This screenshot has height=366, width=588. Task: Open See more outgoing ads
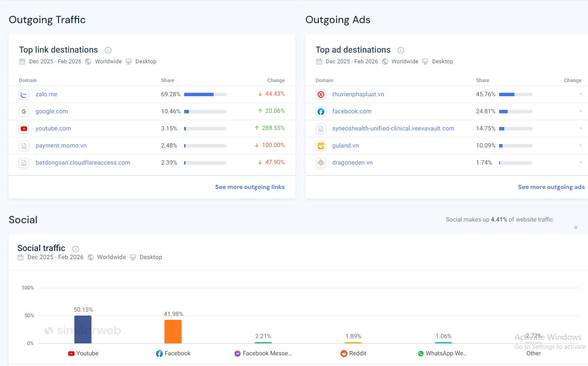click(551, 187)
